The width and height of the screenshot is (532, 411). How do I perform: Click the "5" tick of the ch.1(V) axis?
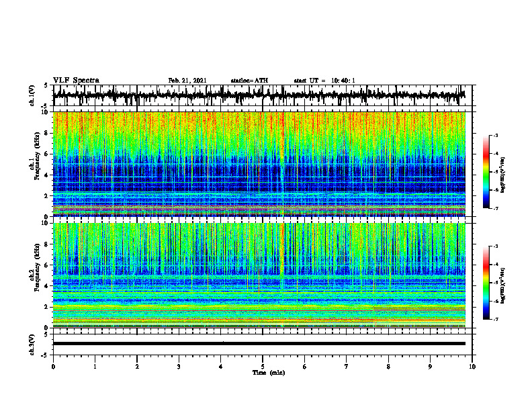coord(47,85)
